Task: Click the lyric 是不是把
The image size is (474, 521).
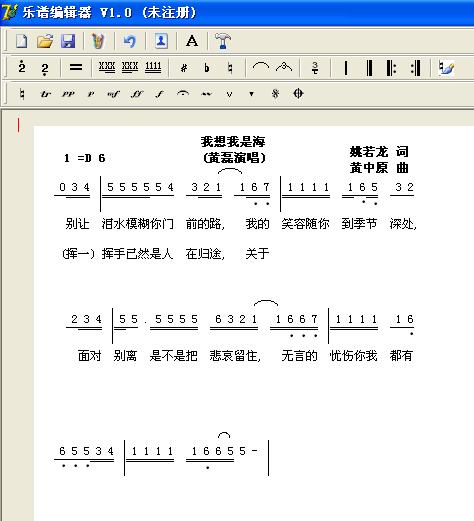Action: pyautogui.click(x=173, y=356)
